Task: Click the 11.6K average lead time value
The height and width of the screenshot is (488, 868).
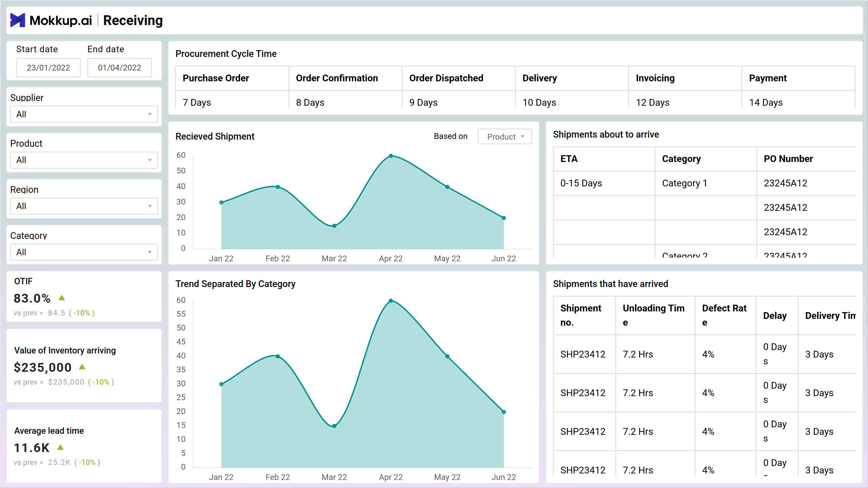Action: click(x=32, y=448)
